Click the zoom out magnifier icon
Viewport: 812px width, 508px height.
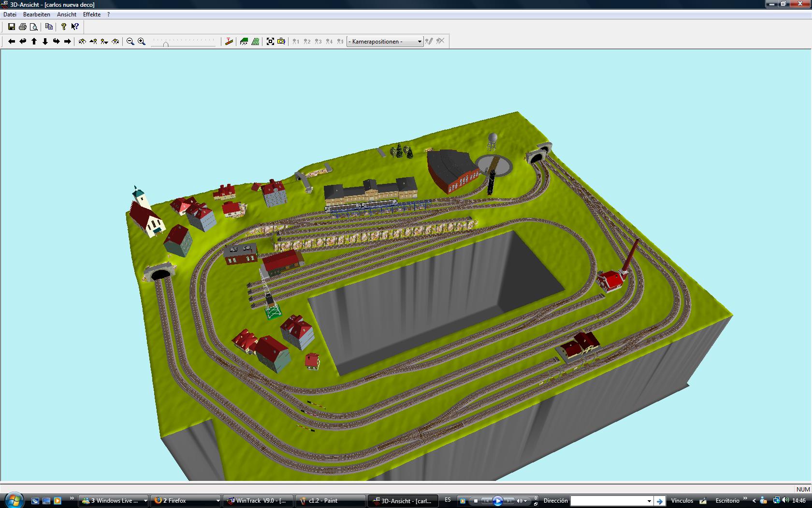(130, 42)
